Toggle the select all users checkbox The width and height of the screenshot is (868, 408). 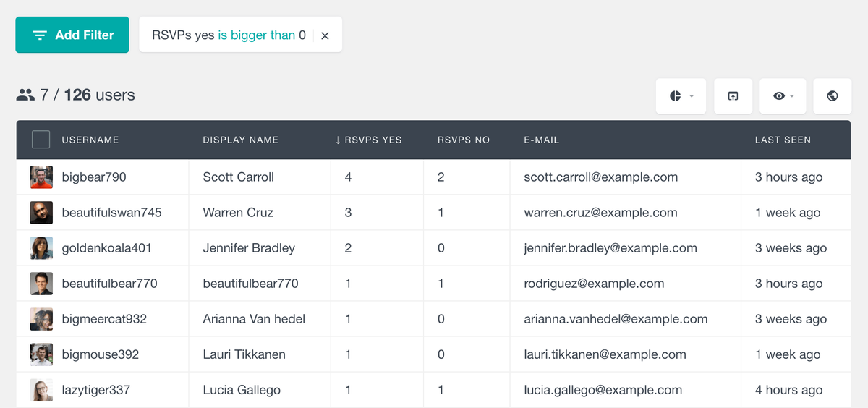pyautogui.click(x=41, y=140)
